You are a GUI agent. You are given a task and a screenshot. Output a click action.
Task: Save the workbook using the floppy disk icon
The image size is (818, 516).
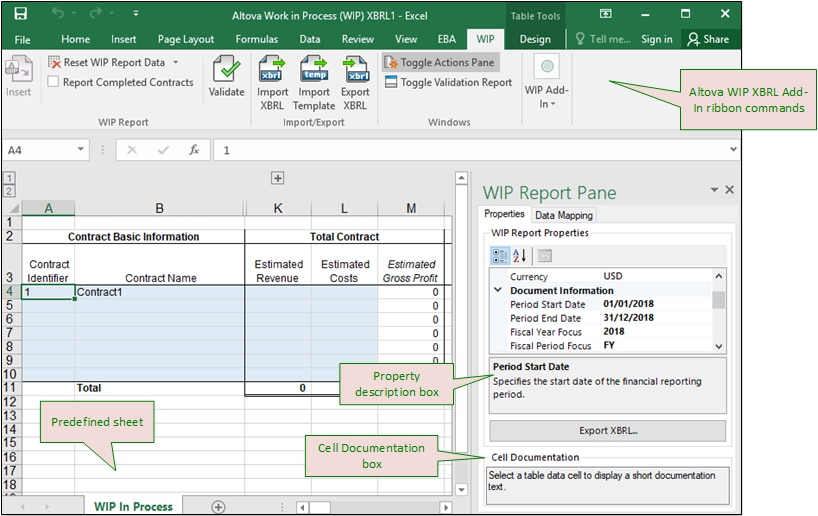tap(20, 14)
